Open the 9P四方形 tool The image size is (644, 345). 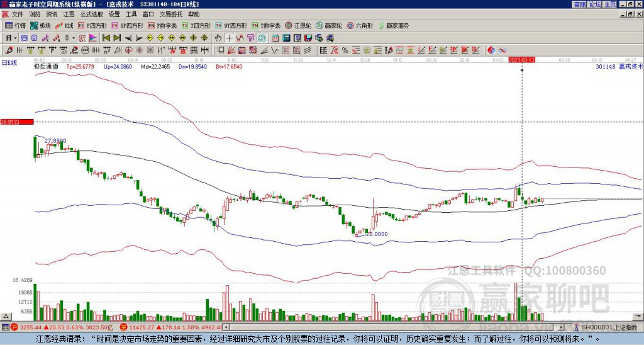click(127, 25)
